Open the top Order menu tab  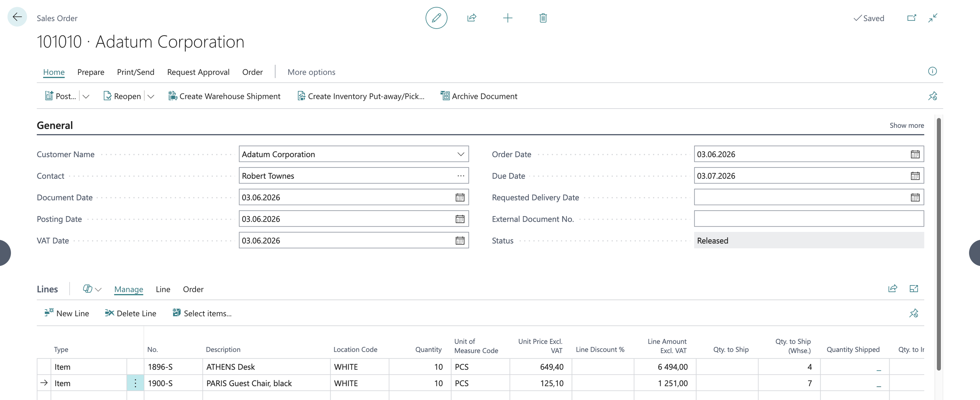252,72
